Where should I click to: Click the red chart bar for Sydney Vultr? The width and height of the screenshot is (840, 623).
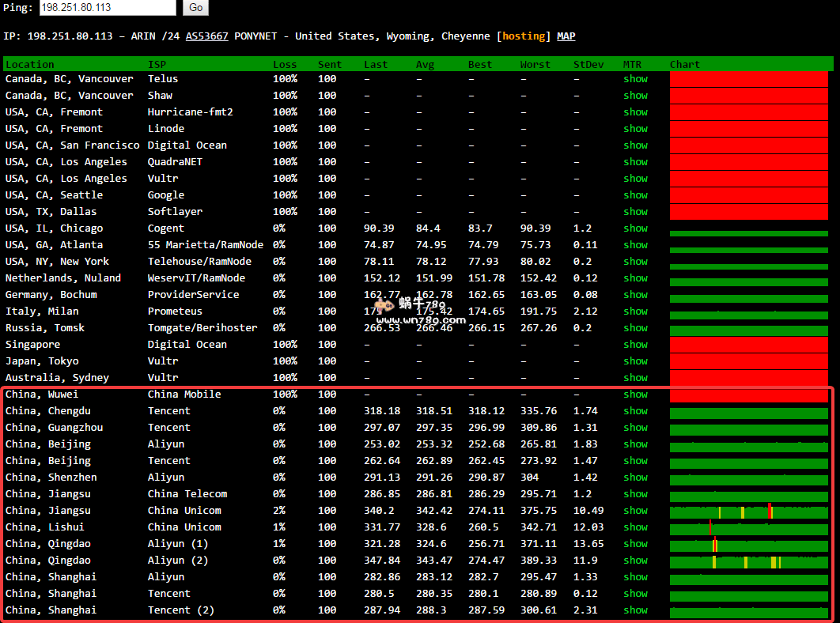(x=748, y=378)
